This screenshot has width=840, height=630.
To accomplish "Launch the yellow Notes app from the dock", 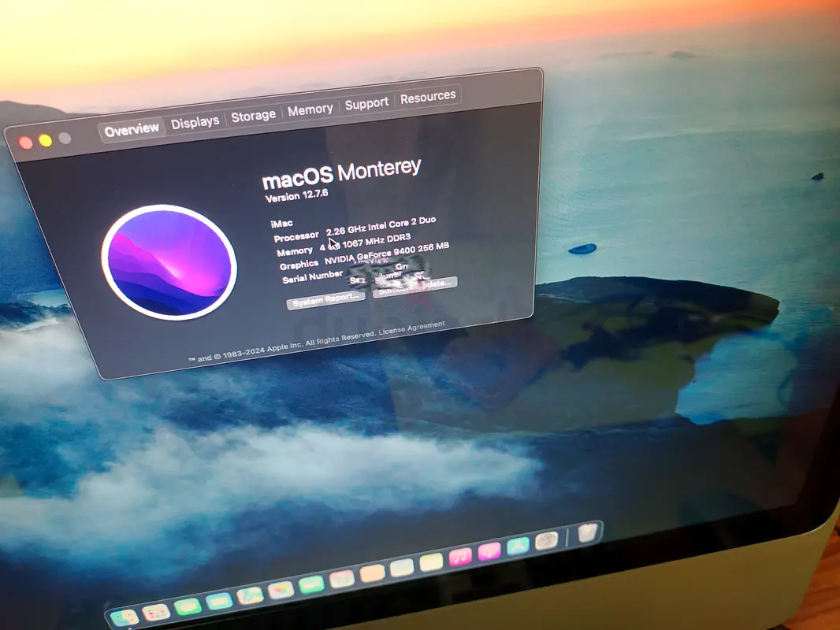I will click(x=431, y=562).
